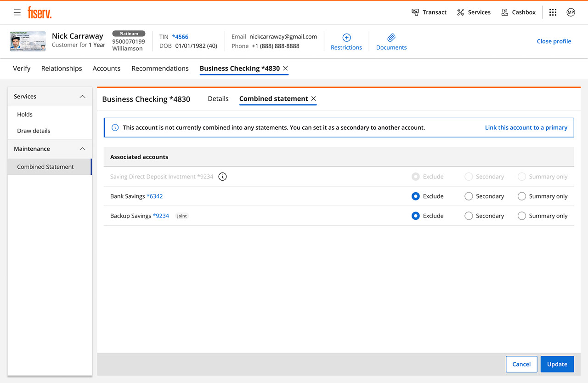Open the Services tools icon in header
The height and width of the screenshot is (383, 588).
pos(461,12)
